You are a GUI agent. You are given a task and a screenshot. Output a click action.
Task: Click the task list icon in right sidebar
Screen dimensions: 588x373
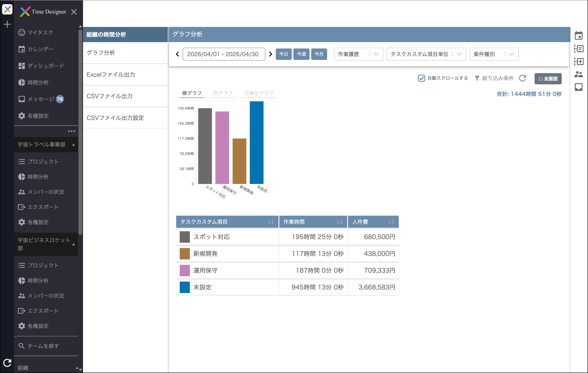(x=578, y=49)
